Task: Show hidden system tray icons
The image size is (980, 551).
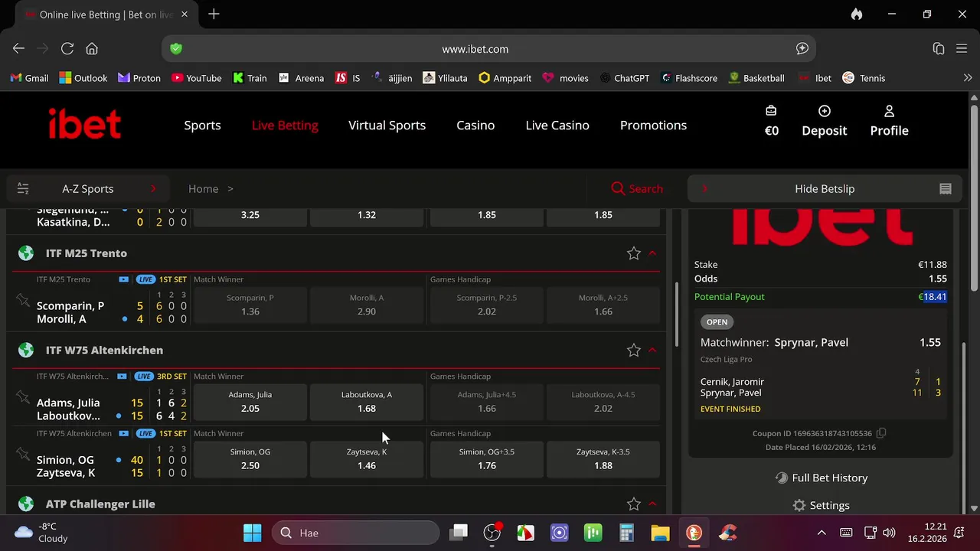Action: [822, 533]
